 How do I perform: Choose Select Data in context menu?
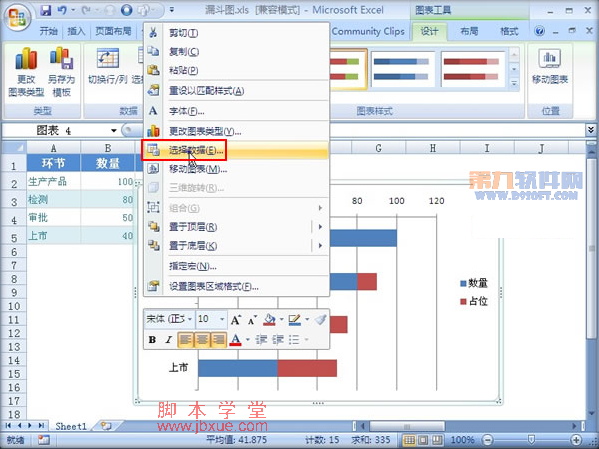[236, 150]
